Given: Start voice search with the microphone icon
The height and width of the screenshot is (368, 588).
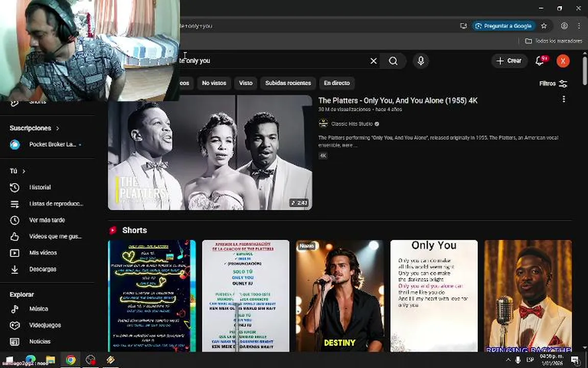Looking at the screenshot, I should (x=421, y=61).
